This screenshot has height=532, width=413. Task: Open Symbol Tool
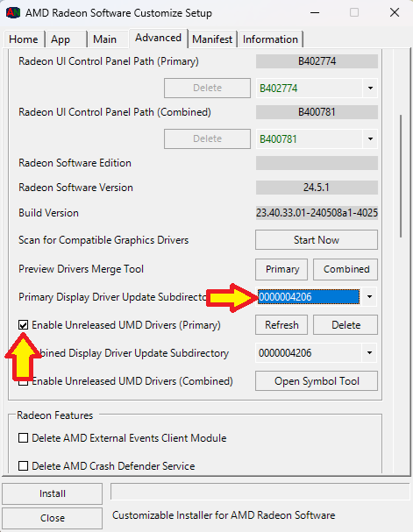(x=317, y=381)
